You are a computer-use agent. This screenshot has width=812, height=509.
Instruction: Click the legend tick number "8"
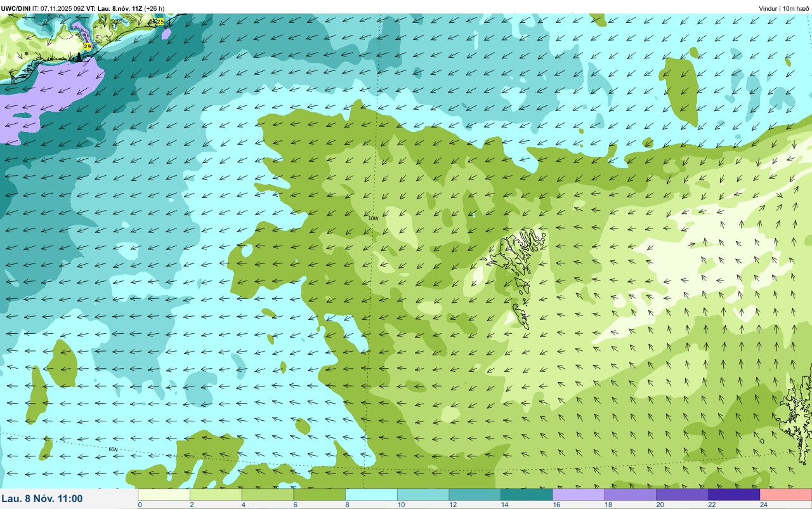click(x=346, y=505)
